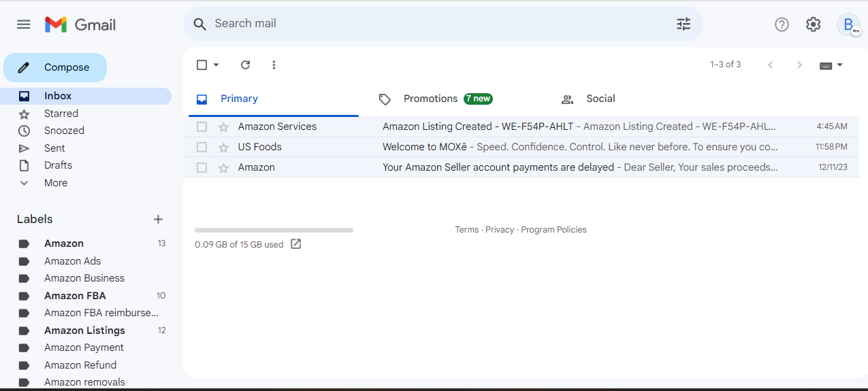Select the Amazon Services email checkbox

click(x=202, y=126)
